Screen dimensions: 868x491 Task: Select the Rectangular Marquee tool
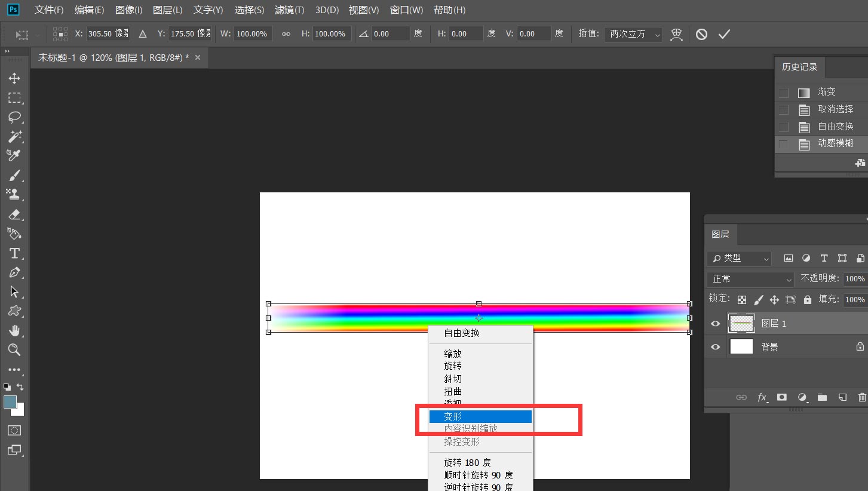coord(14,98)
